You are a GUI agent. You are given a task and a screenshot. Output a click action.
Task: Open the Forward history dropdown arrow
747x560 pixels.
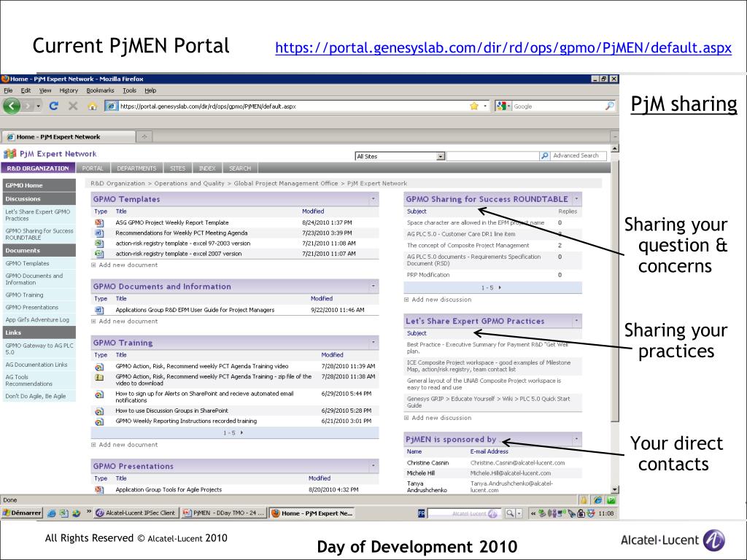tap(38, 106)
